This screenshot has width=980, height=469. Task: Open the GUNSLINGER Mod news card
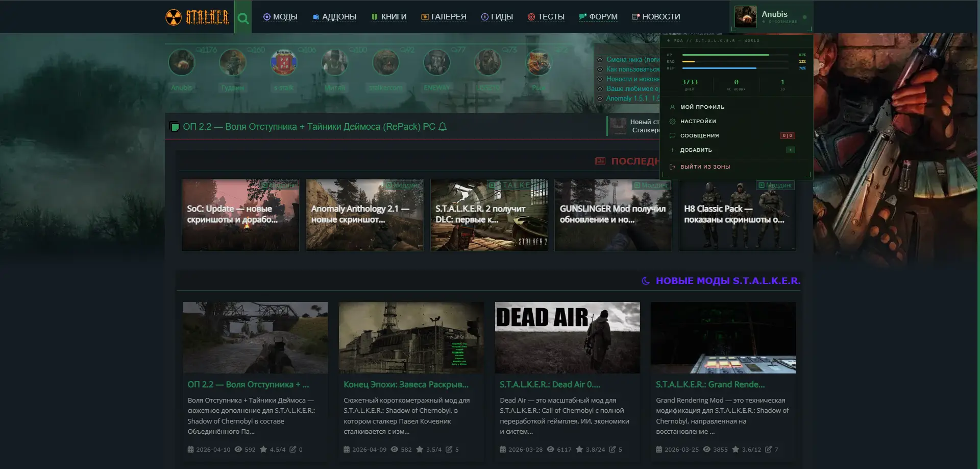[x=613, y=215]
